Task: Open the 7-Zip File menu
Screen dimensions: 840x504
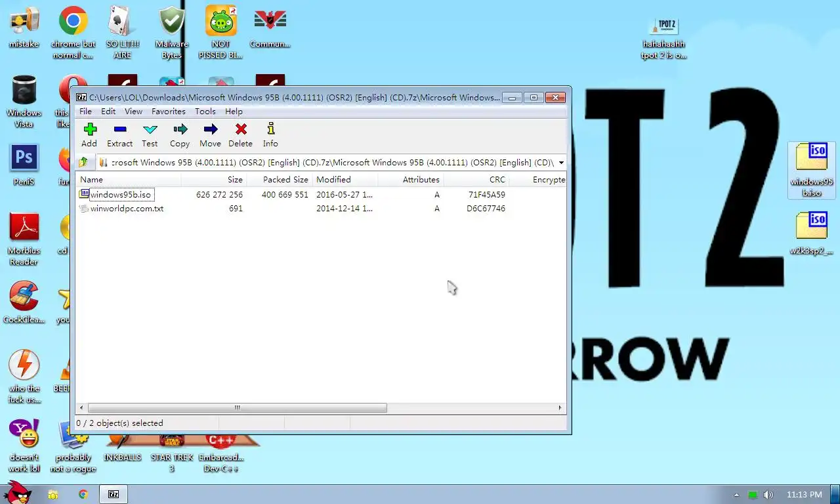Action: pos(85,112)
